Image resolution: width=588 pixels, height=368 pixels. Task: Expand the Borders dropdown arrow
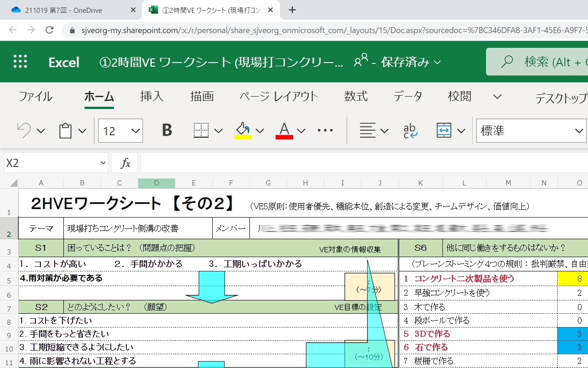click(219, 131)
